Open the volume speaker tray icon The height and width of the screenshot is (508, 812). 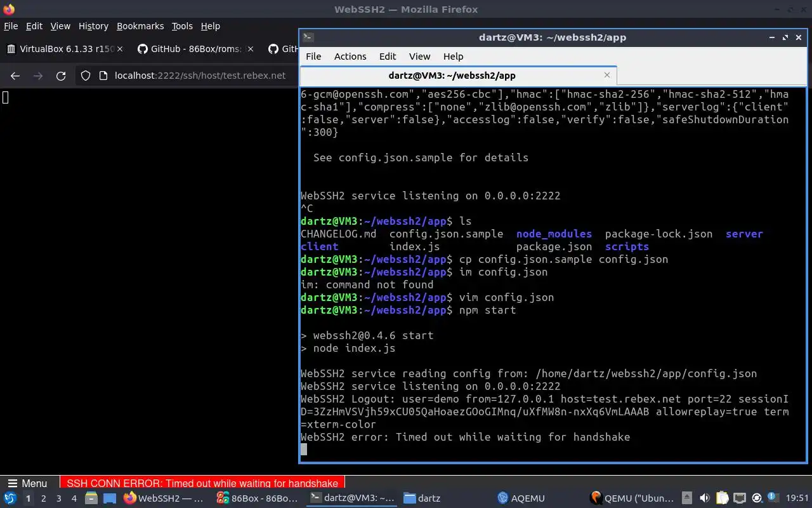(x=704, y=498)
